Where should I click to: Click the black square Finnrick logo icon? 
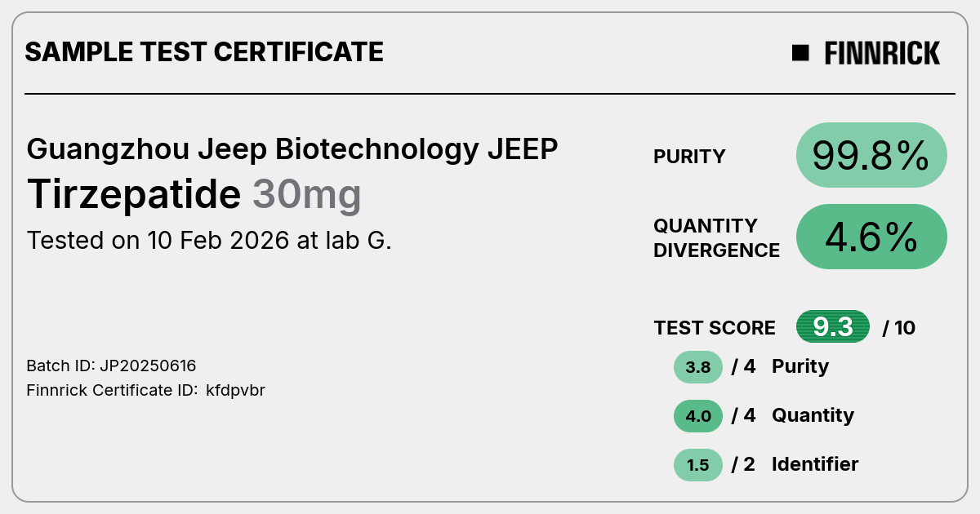800,53
